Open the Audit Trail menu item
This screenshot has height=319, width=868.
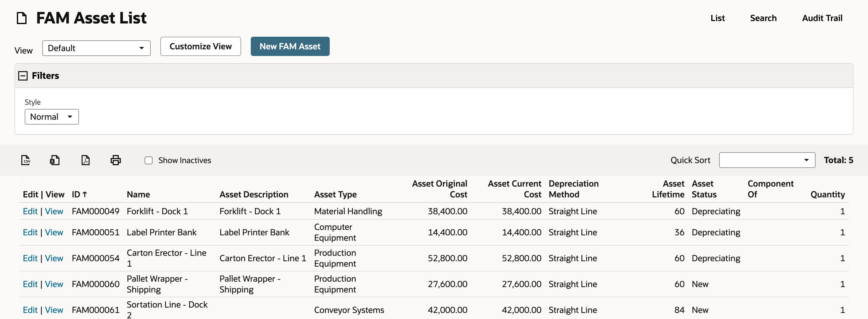(822, 18)
